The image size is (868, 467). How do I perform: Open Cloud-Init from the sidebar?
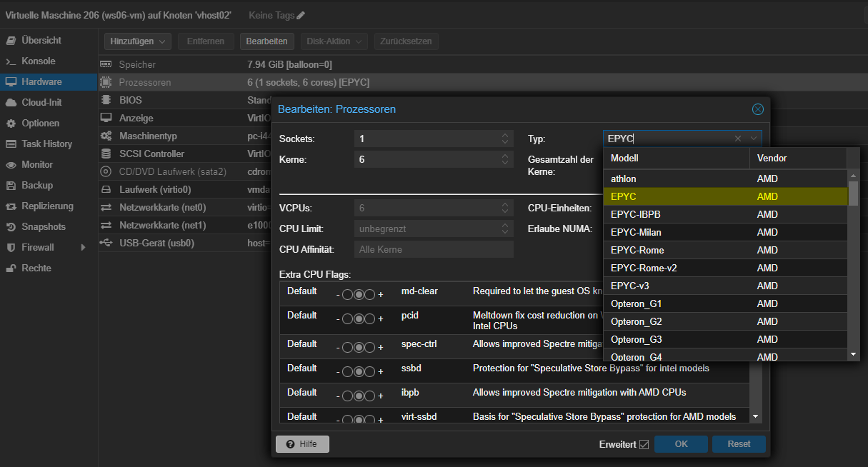coord(41,102)
